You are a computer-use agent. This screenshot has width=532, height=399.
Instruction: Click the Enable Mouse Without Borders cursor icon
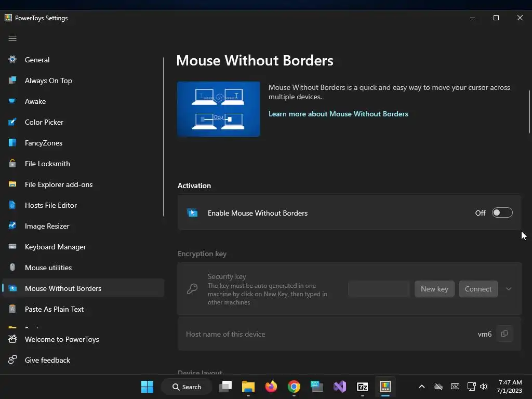[192, 212]
